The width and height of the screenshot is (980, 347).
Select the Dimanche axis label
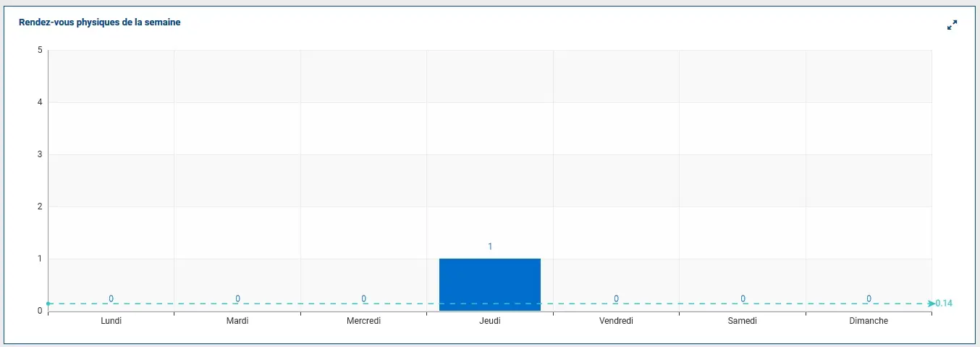coord(869,321)
